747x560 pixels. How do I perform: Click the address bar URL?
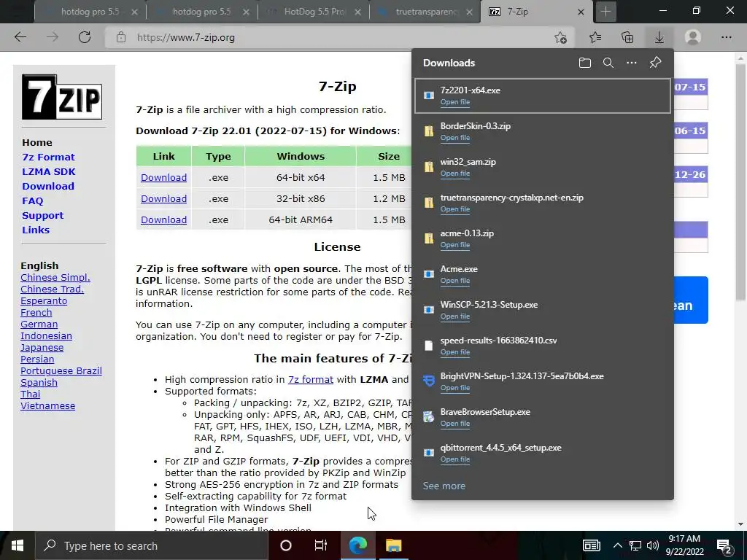[186, 38]
